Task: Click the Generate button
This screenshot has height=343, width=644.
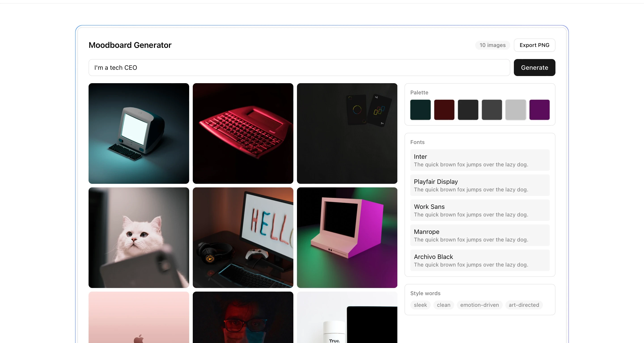Action: pos(534,68)
